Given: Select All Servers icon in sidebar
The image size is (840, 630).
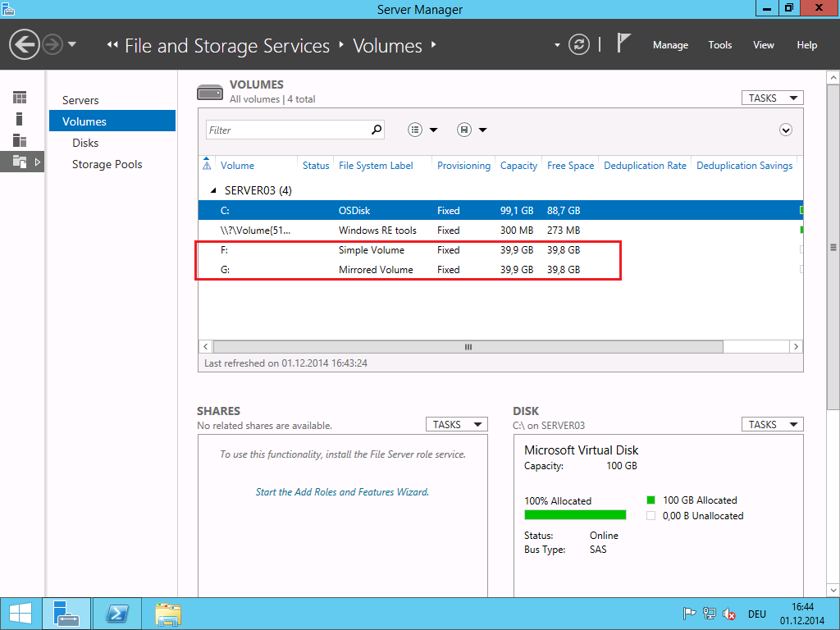Looking at the screenshot, I should [x=20, y=140].
